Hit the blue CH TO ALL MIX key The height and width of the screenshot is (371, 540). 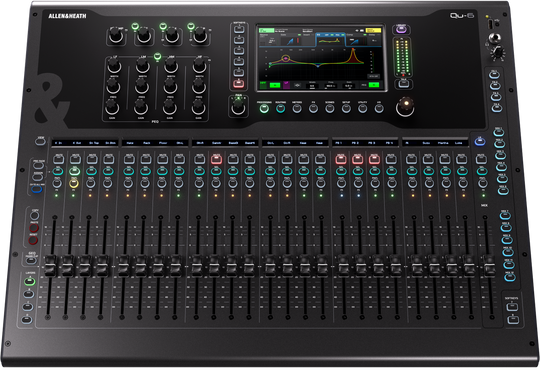(37, 189)
